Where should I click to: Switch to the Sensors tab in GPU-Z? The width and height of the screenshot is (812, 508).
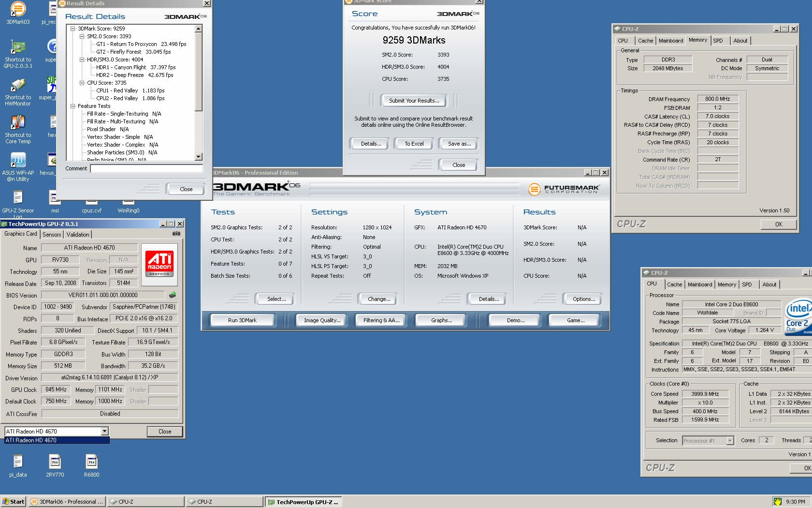pos(52,234)
